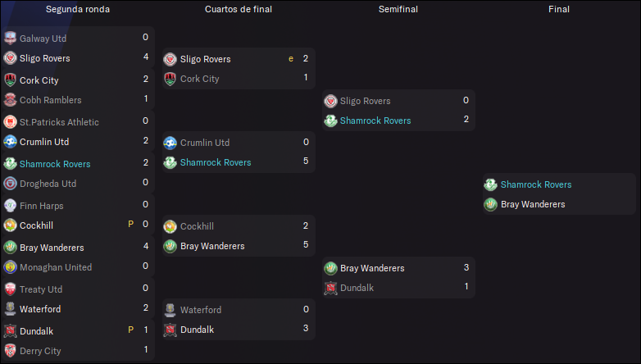Click Cobh Ramblers badge in Segunda ronda

[10, 99]
